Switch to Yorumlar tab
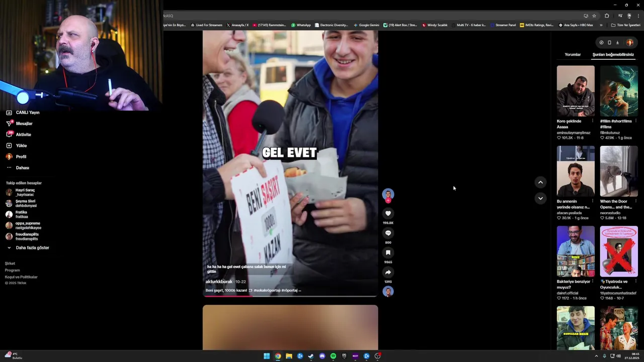This screenshot has width=644, height=362. [x=573, y=54]
